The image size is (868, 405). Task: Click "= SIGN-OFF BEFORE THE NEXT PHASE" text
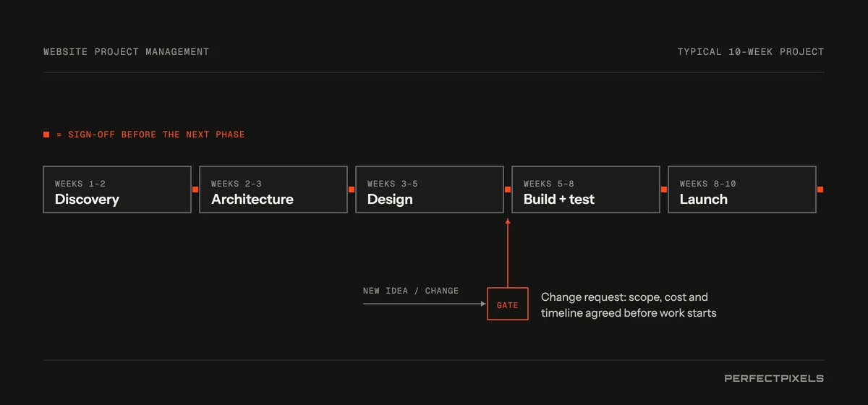pyautogui.click(x=150, y=135)
